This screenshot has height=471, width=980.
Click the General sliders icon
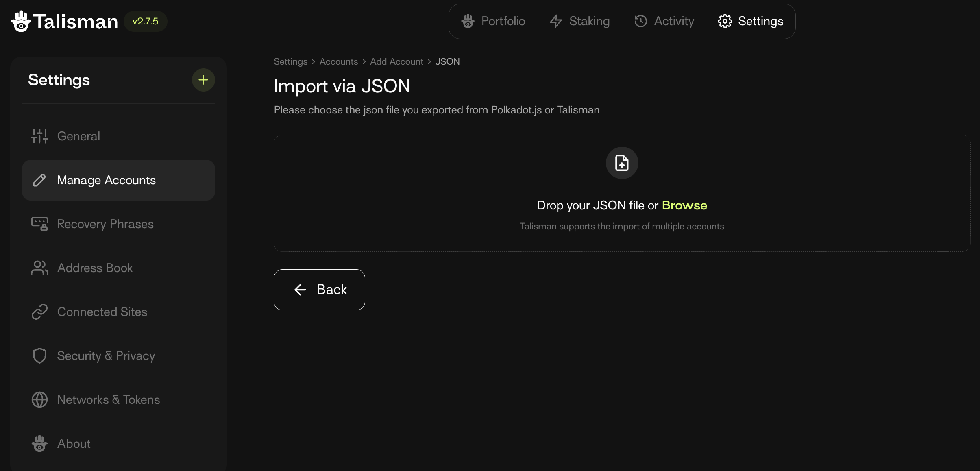click(x=39, y=136)
